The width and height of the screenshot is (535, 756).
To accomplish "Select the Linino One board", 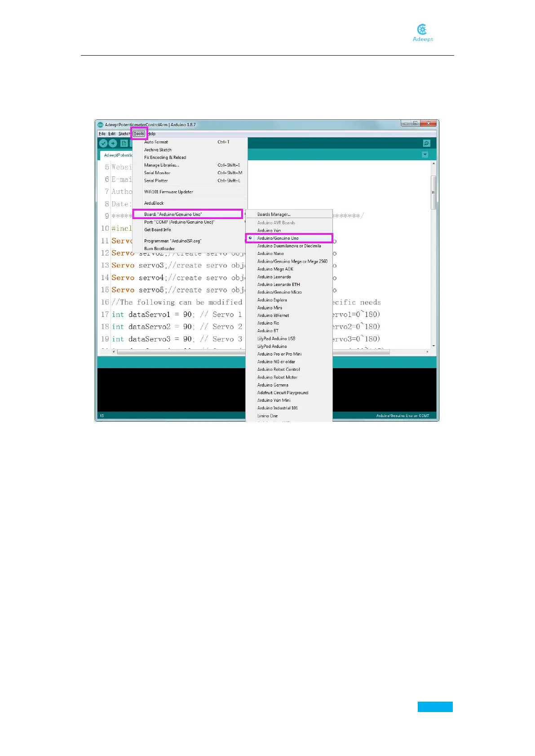I will click(x=289, y=416).
